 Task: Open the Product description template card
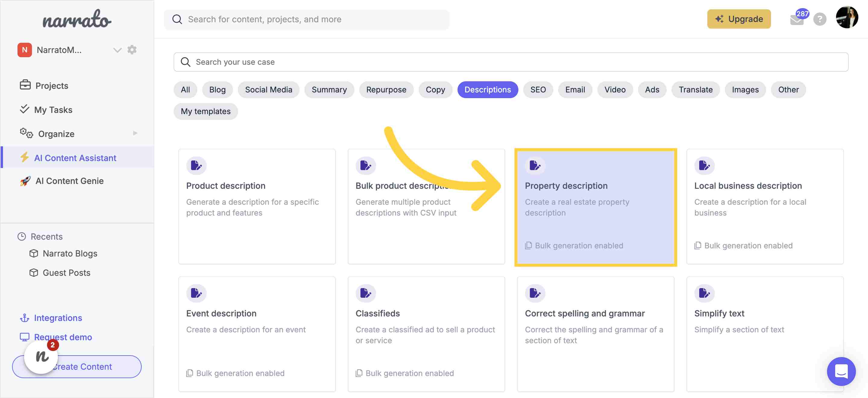click(257, 207)
